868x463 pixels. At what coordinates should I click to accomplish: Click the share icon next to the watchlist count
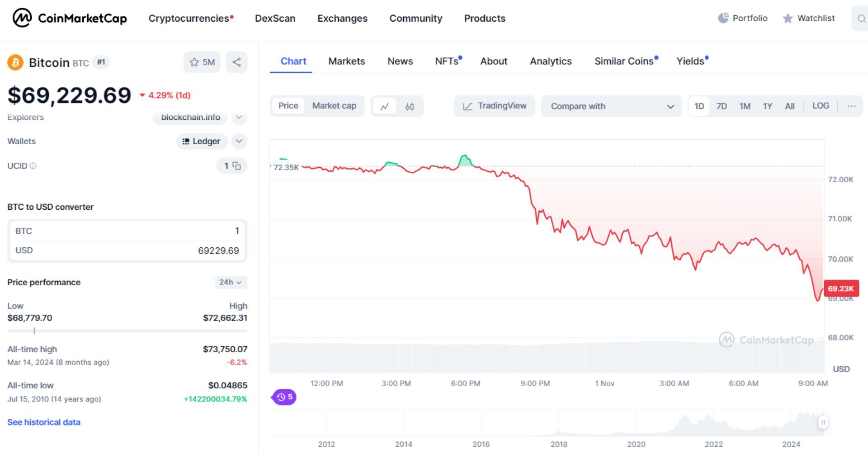click(237, 62)
